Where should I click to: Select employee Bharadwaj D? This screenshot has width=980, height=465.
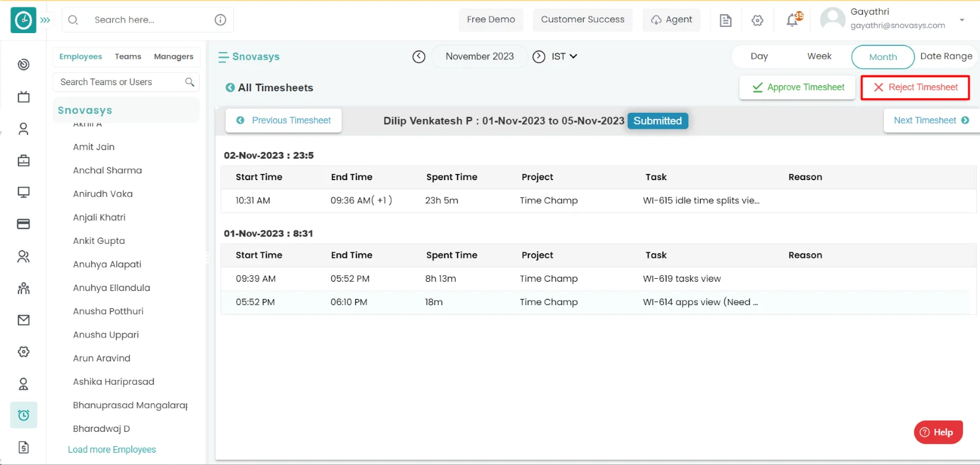(x=102, y=429)
